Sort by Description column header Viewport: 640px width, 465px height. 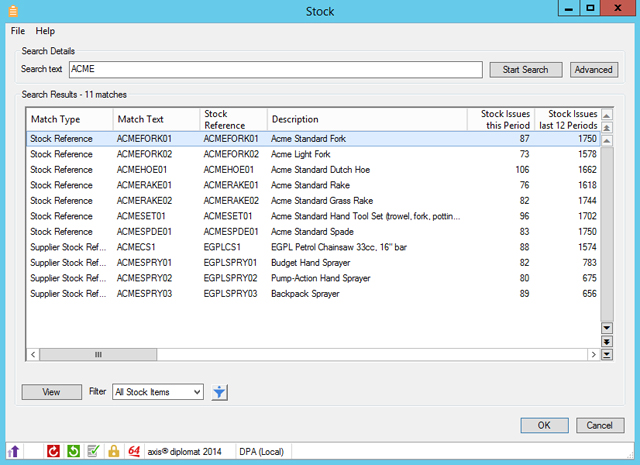(367, 119)
